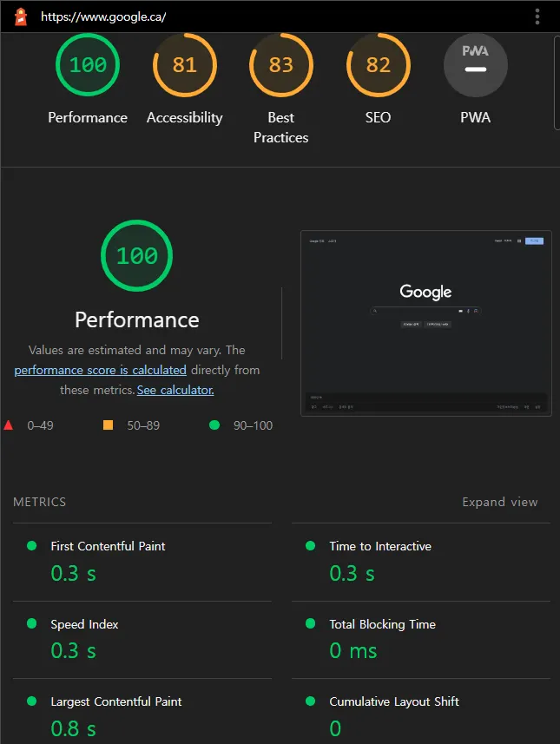Click the PWA badge icon
This screenshot has height=744, width=560.
[x=475, y=65]
